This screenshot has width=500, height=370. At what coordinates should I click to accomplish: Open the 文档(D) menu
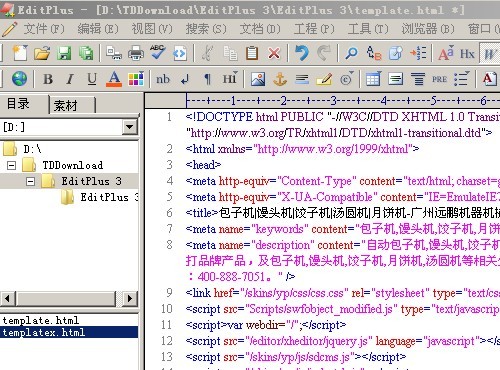[x=260, y=29]
